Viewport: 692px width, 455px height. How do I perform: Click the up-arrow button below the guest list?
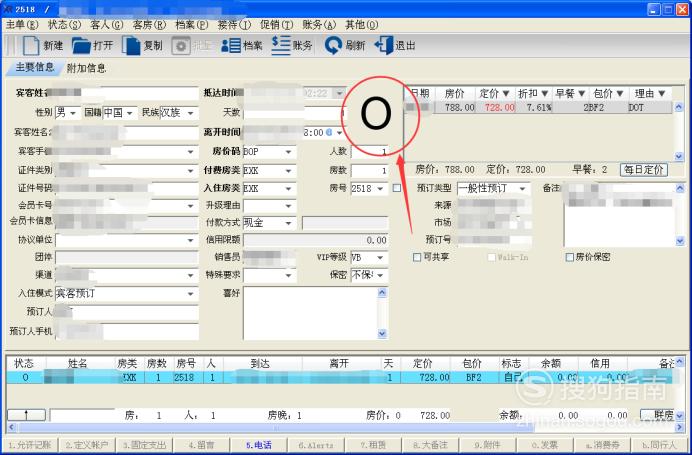click(x=26, y=414)
